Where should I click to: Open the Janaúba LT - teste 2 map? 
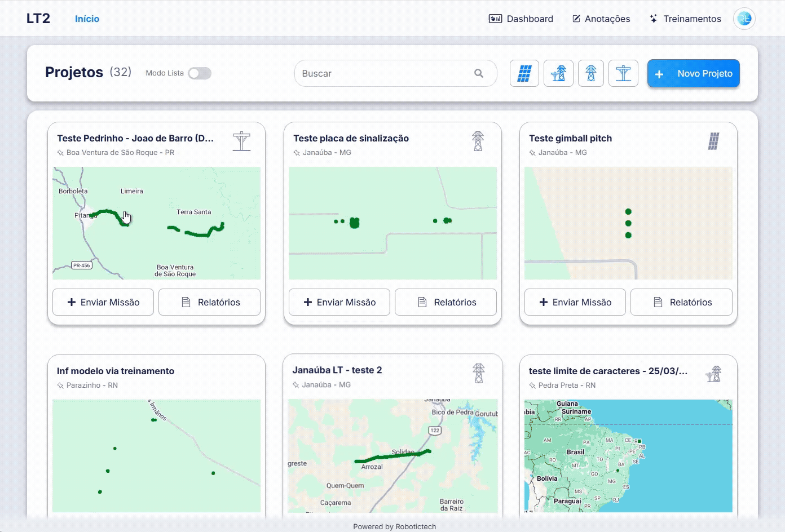tap(392, 456)
